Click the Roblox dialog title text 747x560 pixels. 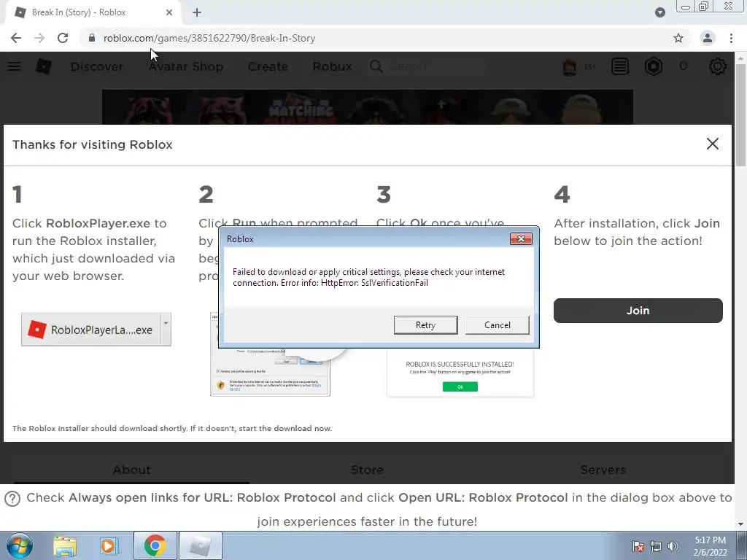pos(239,239)
